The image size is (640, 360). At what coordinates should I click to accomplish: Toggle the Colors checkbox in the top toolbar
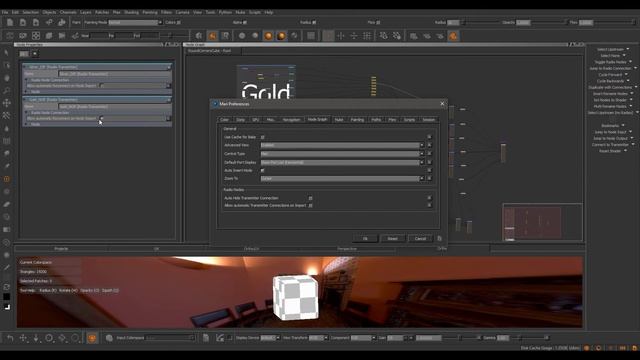click(178, 22)
